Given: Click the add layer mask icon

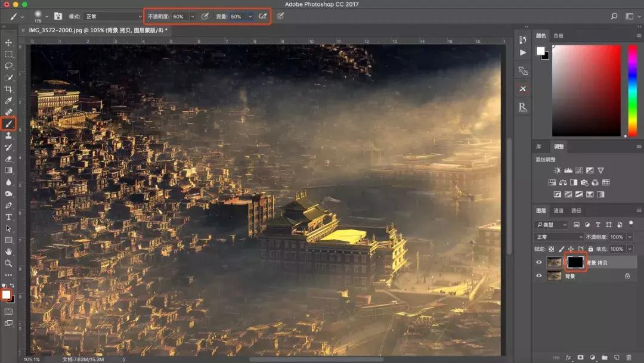Looking at the screenshot, I should tap(581, 357).
